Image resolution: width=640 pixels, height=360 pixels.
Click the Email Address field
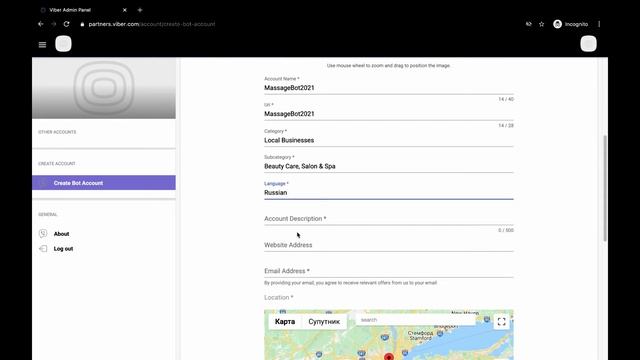tap(389, 271)
